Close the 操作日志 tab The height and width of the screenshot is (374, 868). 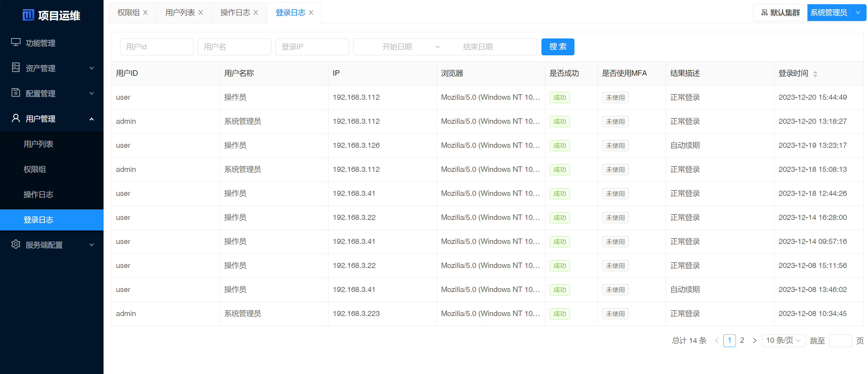coord(256,13)
